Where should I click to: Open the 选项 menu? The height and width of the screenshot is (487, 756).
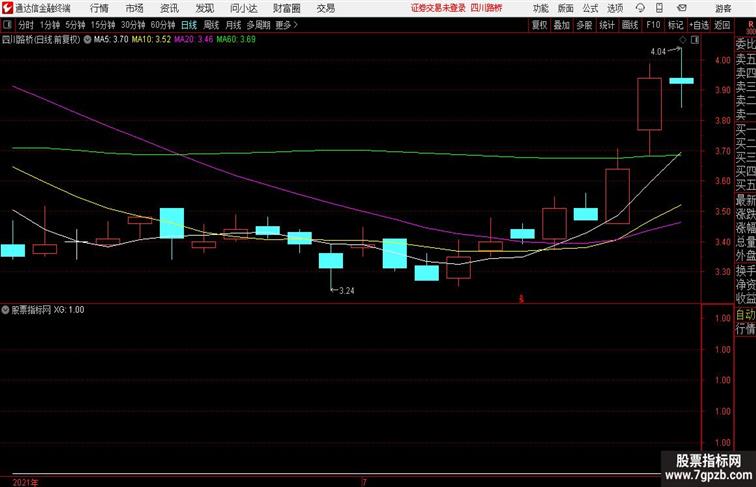pyautogui.click(x=615, y=8)
